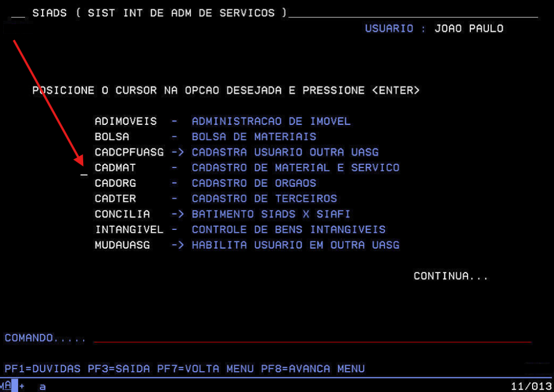554x392 pixels.
Task: Click the BATIMENTO SIADS X SIAFI description
Action: [271, 214]
